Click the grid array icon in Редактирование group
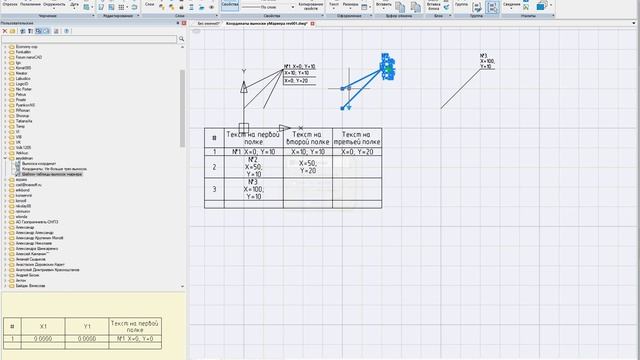 coord(121,7)
